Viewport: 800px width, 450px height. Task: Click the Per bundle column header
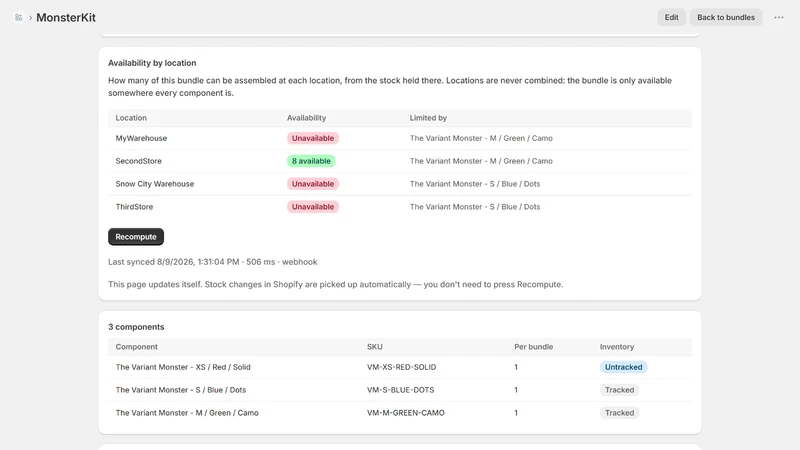(x=534, y=347)
